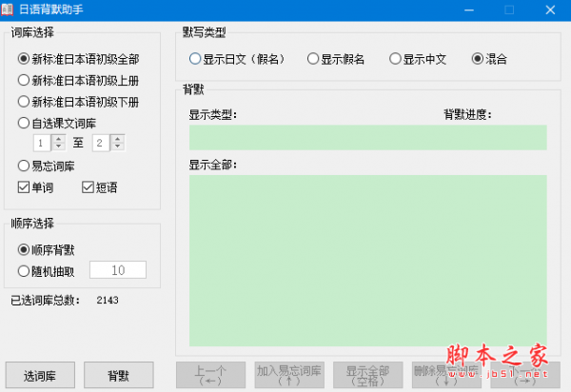This screenshot has height=392, width=571.
Task: Click 加入易忘词库 button
Action: coord(289,375)
